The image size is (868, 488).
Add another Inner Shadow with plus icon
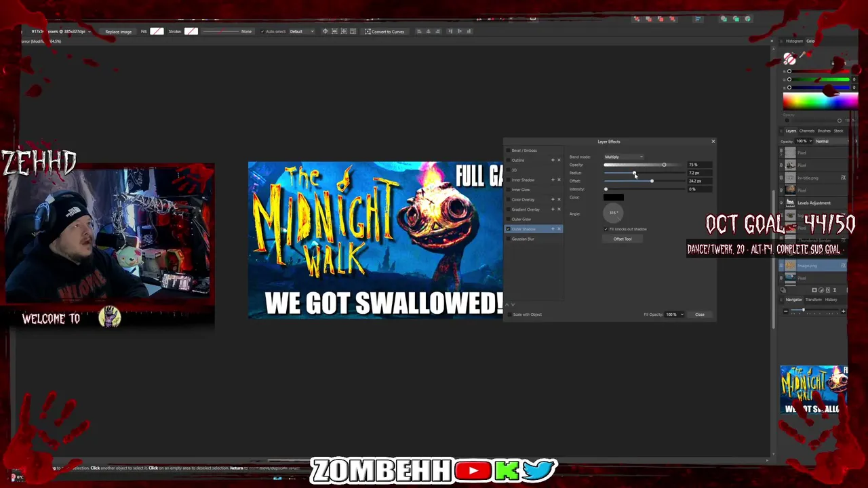[553, 180]
